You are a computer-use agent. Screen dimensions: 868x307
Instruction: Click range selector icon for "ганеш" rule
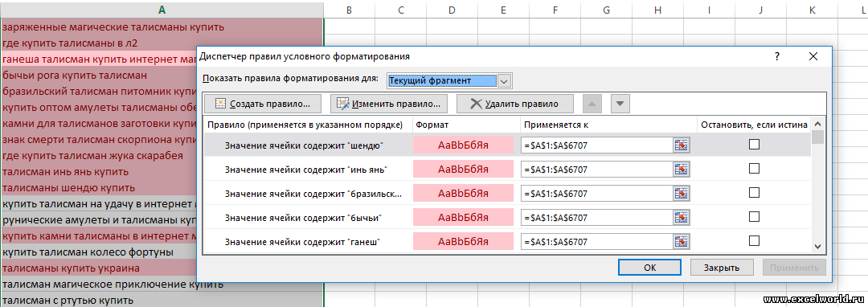point(681,242)
